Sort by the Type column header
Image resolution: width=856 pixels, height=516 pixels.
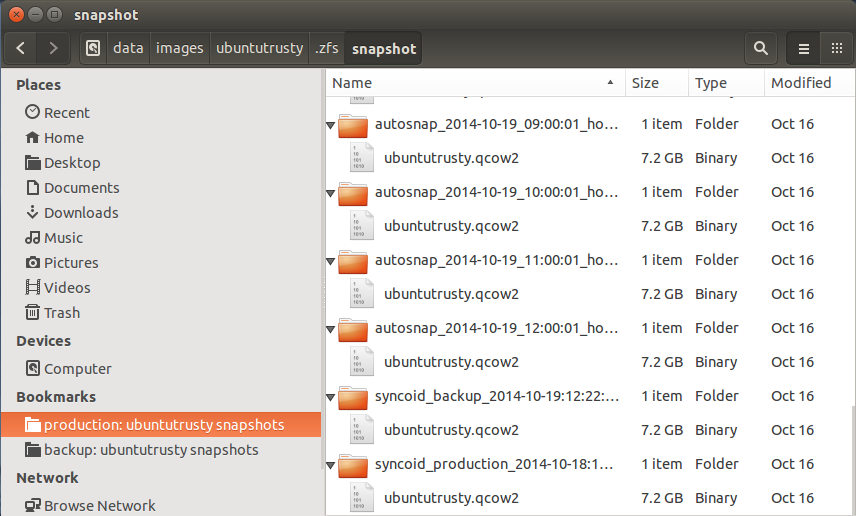pyautogui.click(x=727, y=83)
